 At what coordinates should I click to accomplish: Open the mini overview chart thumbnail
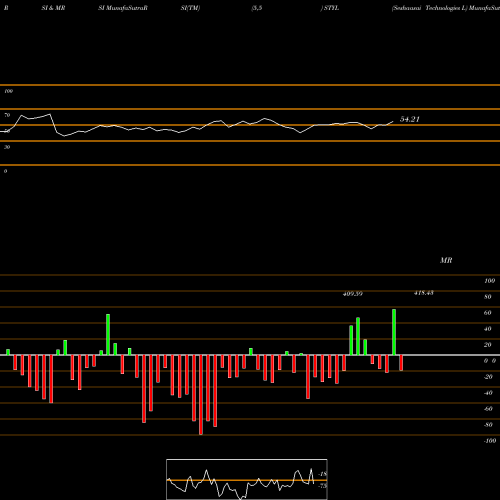coord(247,479)
